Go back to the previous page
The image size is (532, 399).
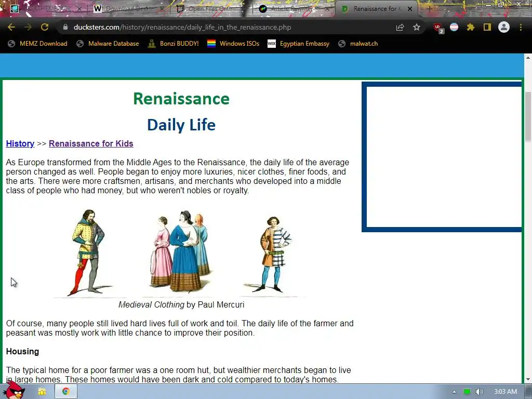(11, 27)
